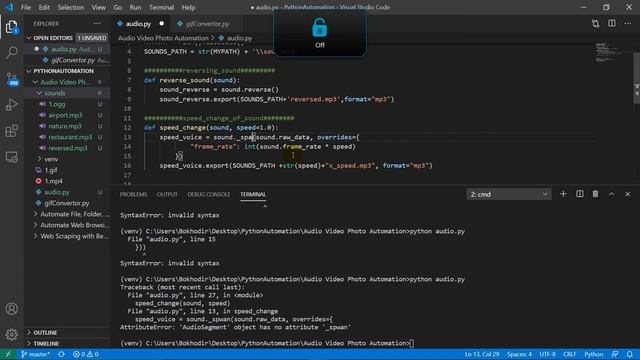Open the notifications bell
This screenshot has width=640, height=360.
point(630,354)
